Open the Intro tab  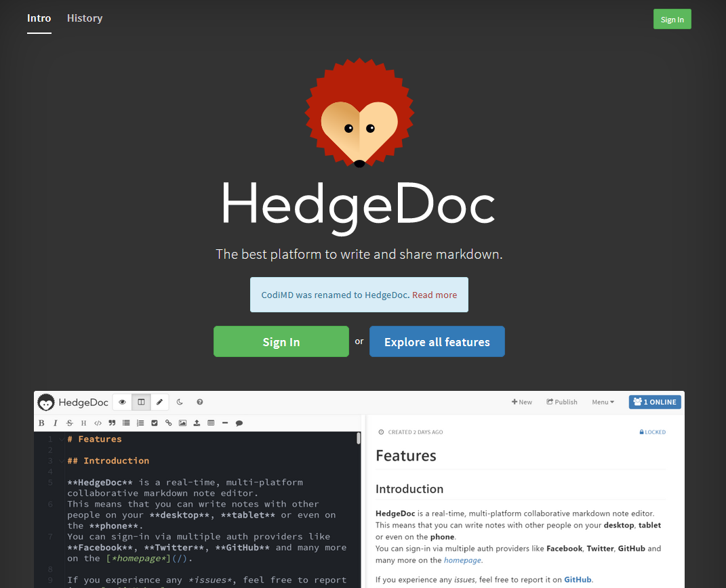pyautogui.click(x=39, y=18)
